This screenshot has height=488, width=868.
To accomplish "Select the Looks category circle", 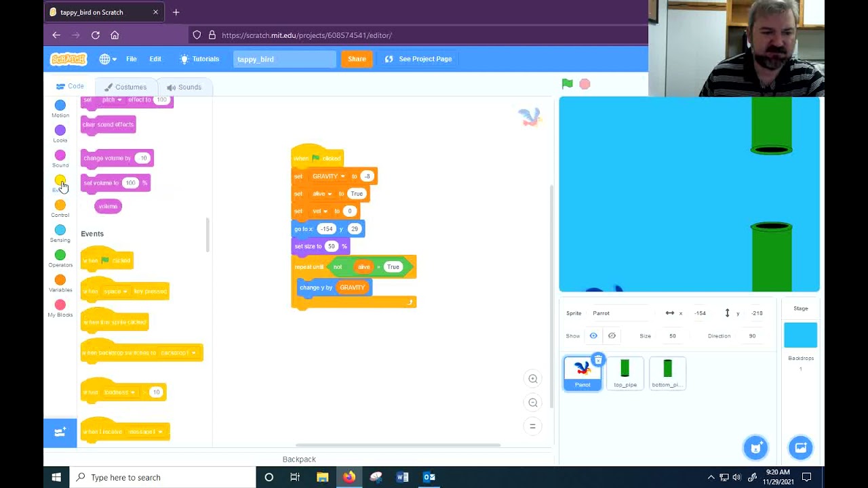I will pos(60,130).
